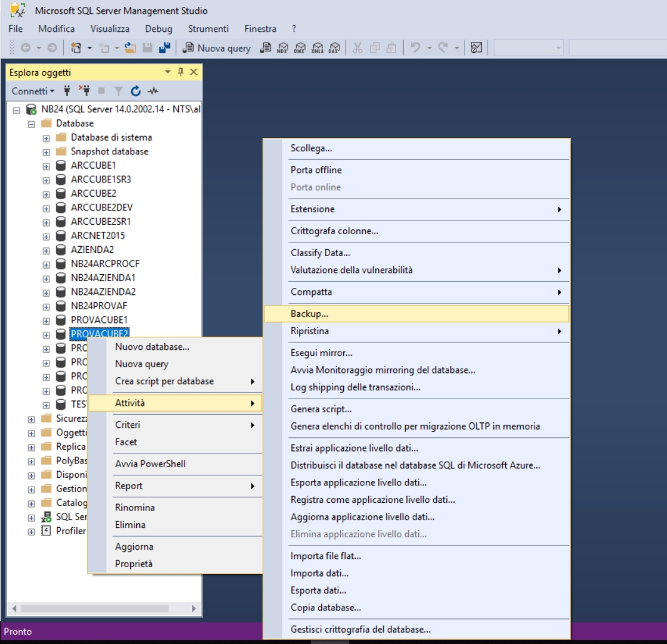
Task: Open the Activity Monitor pulse icon
Action: 153,91
